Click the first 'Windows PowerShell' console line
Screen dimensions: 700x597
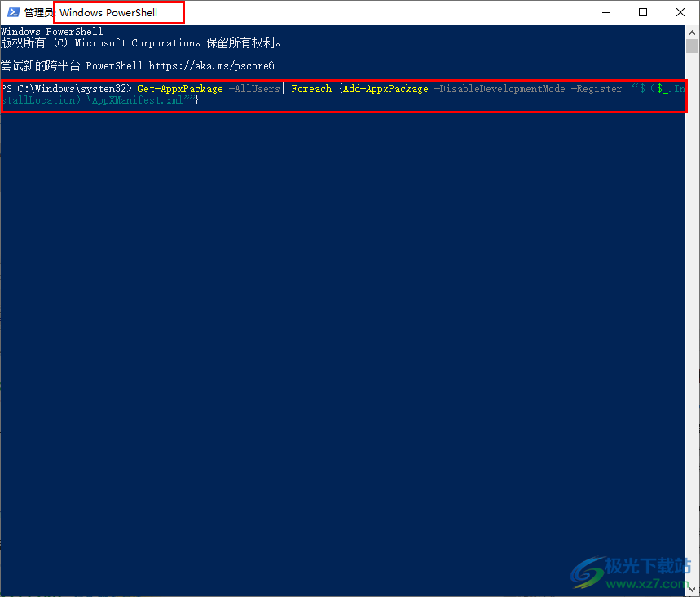(52, 31)
